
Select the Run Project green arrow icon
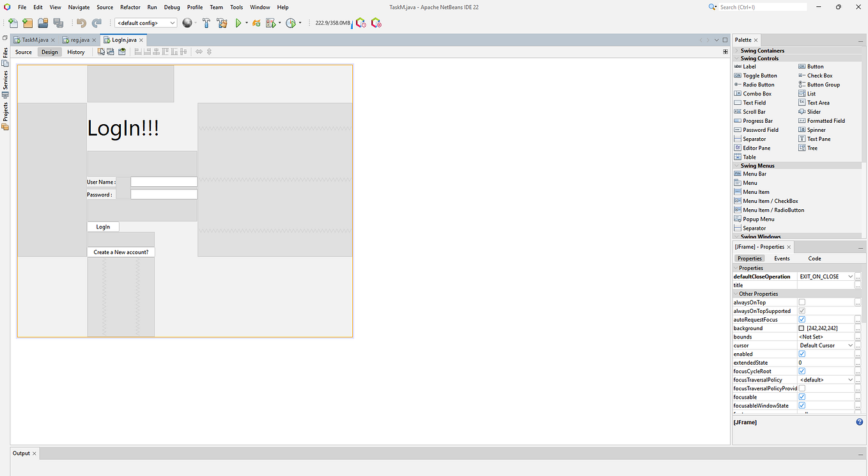coord(239,22)
